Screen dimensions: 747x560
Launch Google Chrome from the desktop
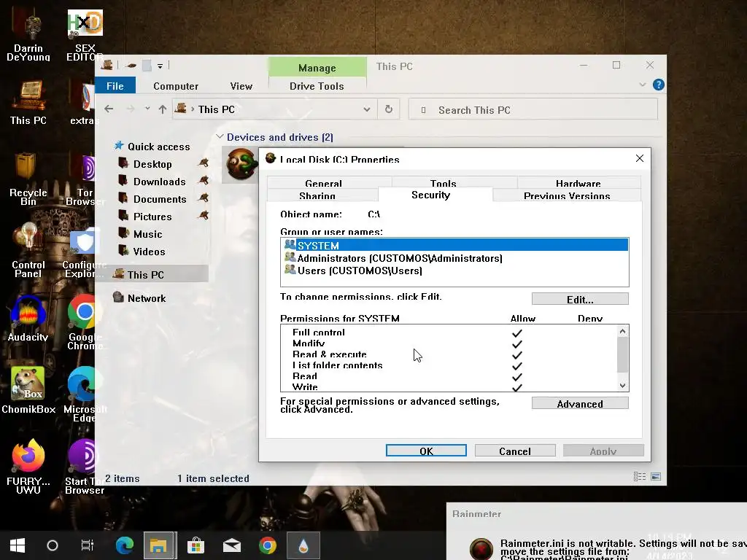(x=85, y=322)
